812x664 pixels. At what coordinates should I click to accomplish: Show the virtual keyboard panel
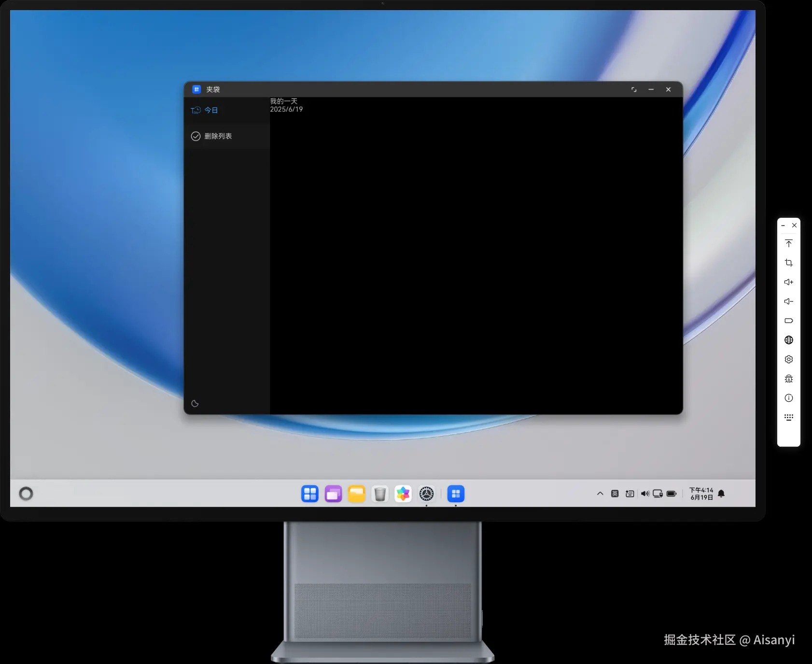(x=789, y=417)
